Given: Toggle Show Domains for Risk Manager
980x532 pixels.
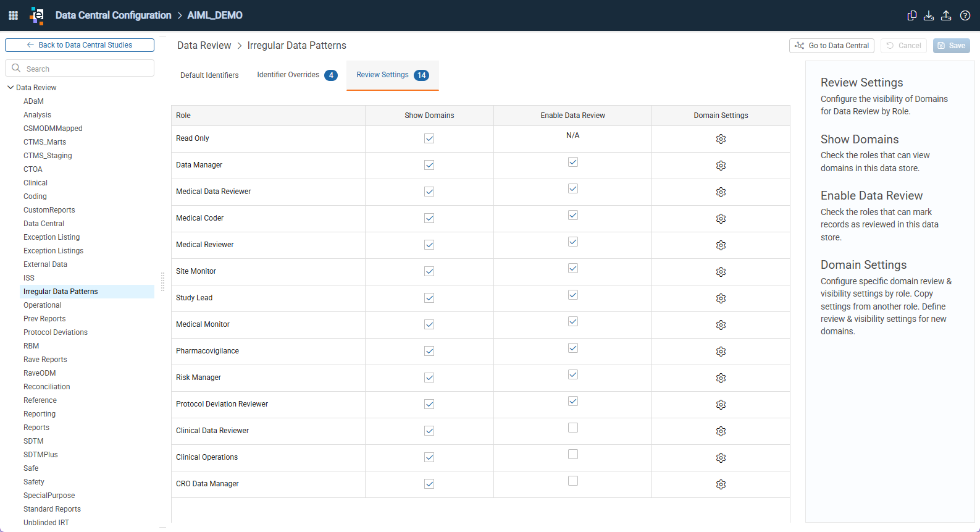Looking at the screenshot, I should [x=429, y=378].
